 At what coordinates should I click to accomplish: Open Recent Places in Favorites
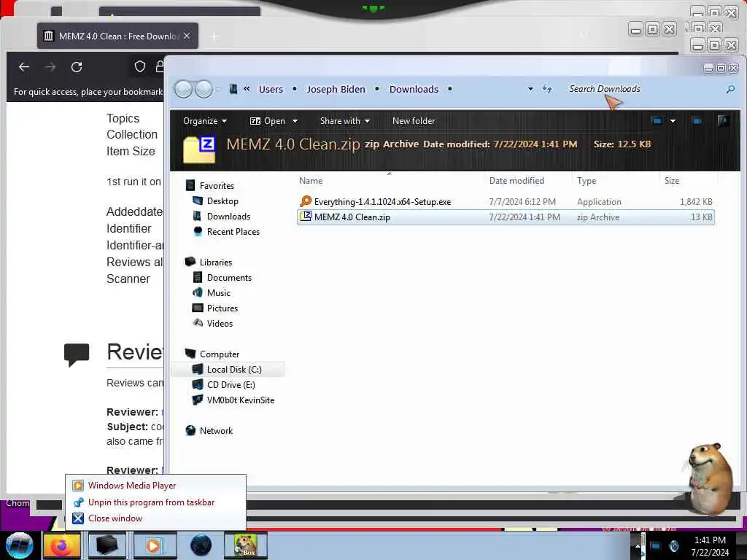coord(233,231)
